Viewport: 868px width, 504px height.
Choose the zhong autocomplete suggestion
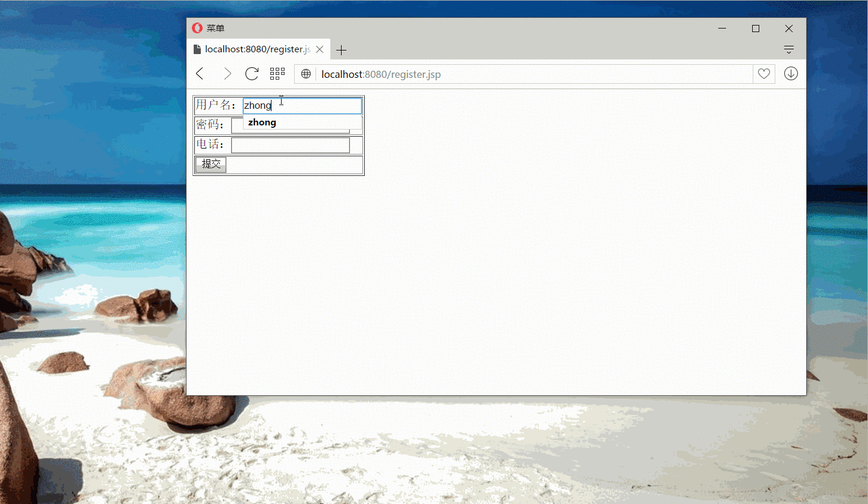click(x=302, y=122)
